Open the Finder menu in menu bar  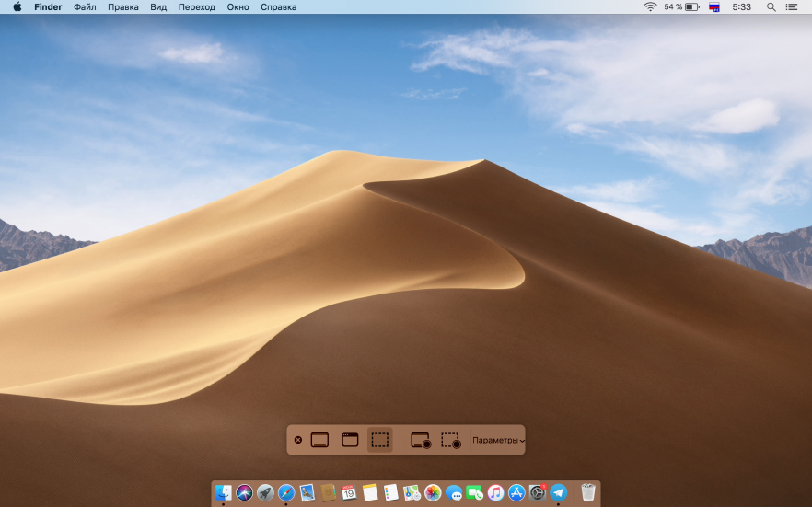(48, 7)
